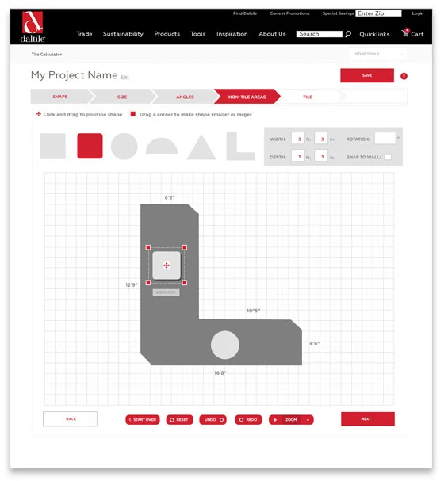Click the Redo button
The height and width of the screenshot is (481, 448).
tap(248, 420)
